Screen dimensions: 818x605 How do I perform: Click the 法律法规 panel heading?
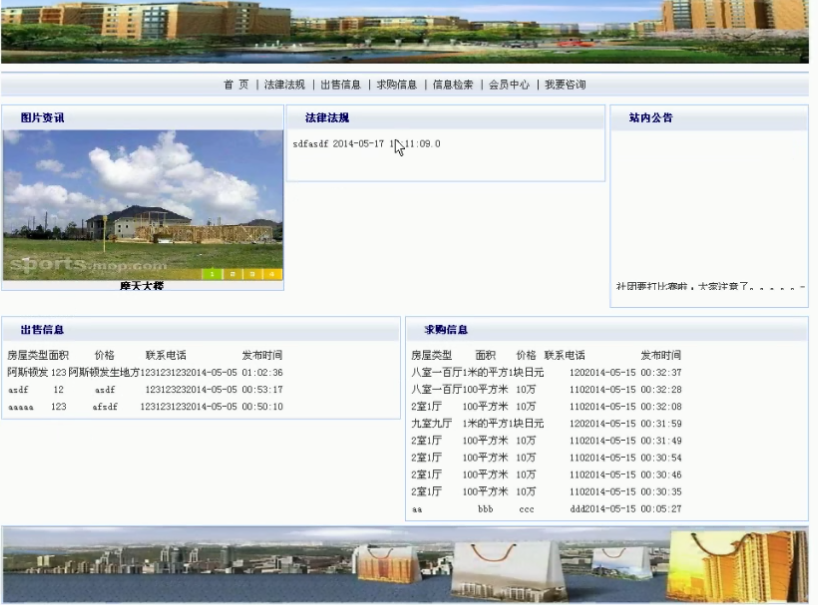click(327, 118)
